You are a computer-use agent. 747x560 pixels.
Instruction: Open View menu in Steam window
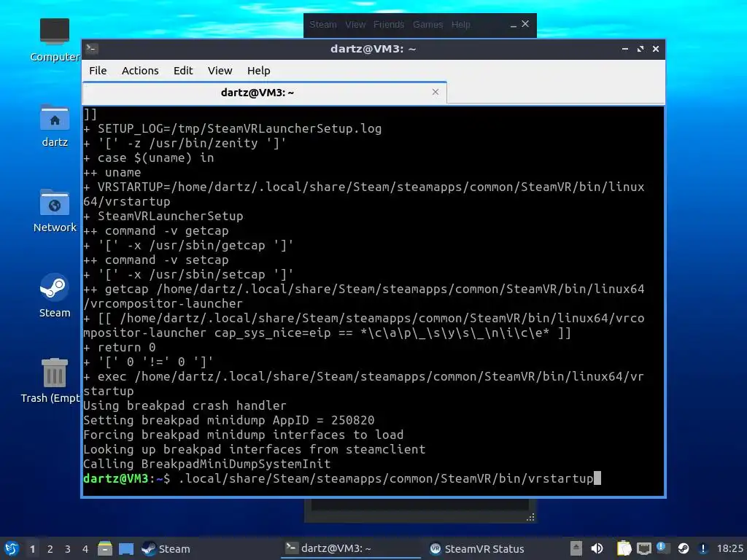355,24
